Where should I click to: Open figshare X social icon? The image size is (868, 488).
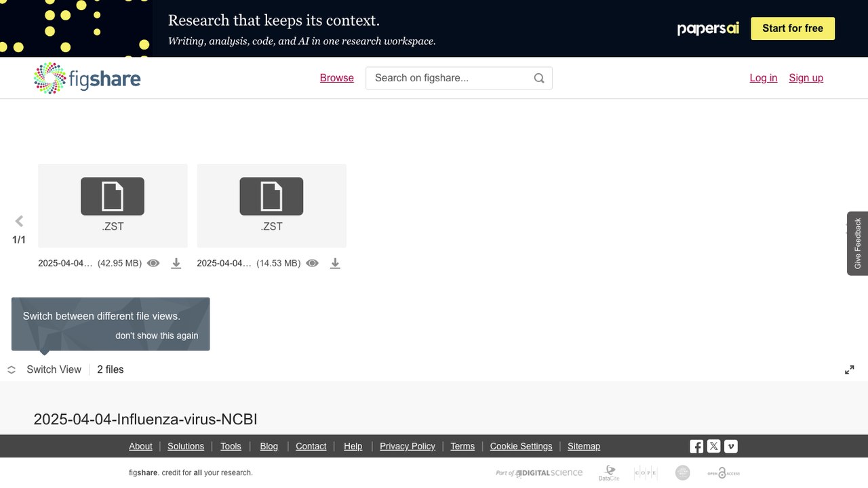click(713, 446)
